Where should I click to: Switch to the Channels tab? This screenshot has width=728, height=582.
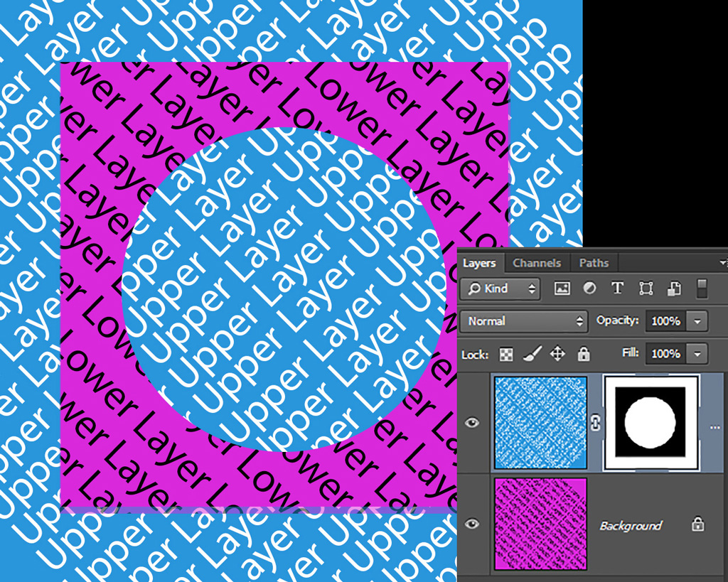(x=537, y=263)
